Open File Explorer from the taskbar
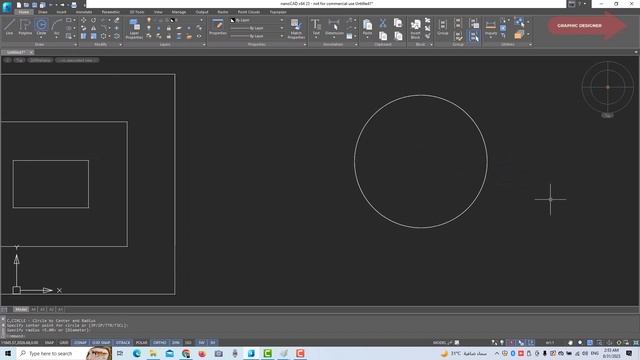Image resolution: width=640 pixels, height=360 pixels. 153,353
